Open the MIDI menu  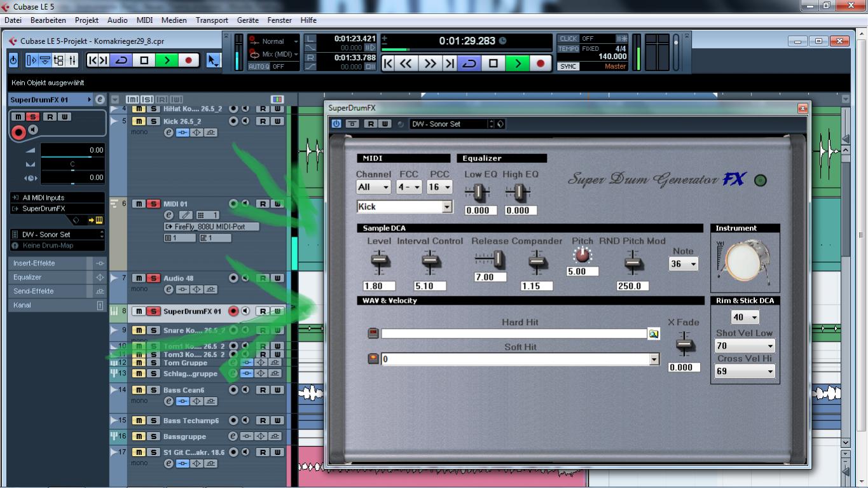coord(144,20)
